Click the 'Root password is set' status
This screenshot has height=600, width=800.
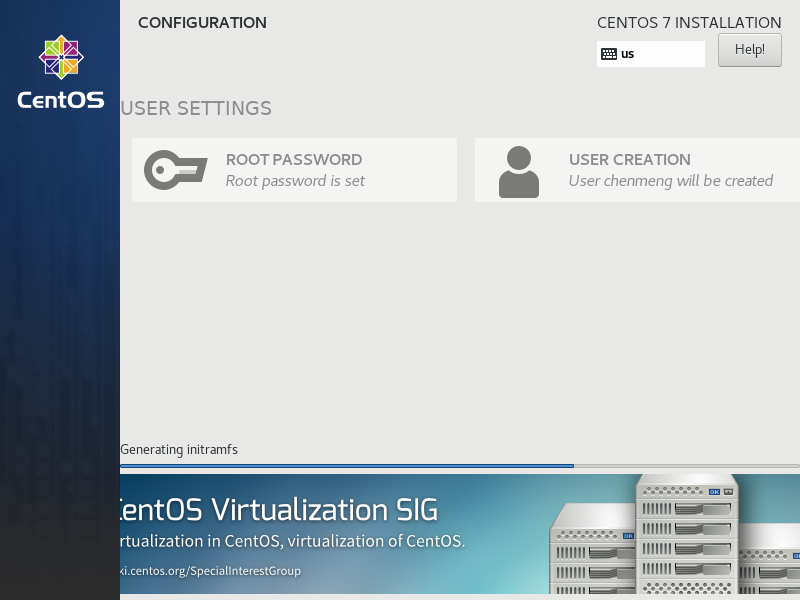(x=295, y=181)
